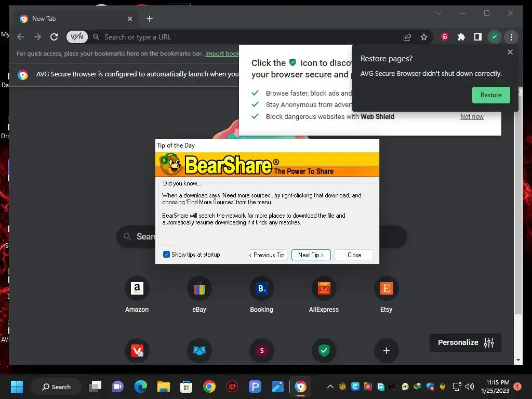Uncheck Show tips at startup
Image resolution: width=532 pixels, height=399 pixels.
[x=166, y=255]
